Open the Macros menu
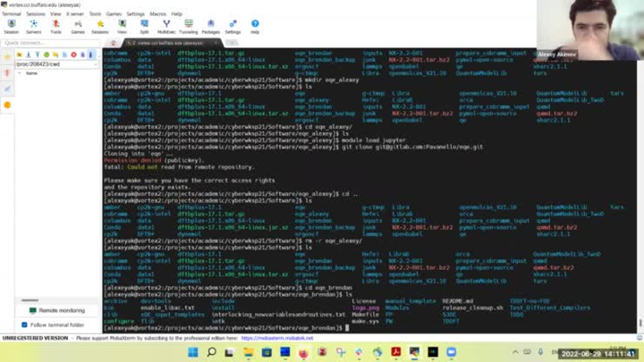The height and width of the screenshot is (362, 644). pos(157,14)
